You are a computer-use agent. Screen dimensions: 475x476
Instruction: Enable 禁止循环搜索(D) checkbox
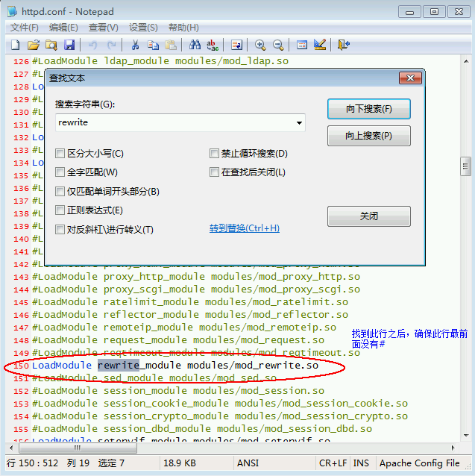(214, 153)
